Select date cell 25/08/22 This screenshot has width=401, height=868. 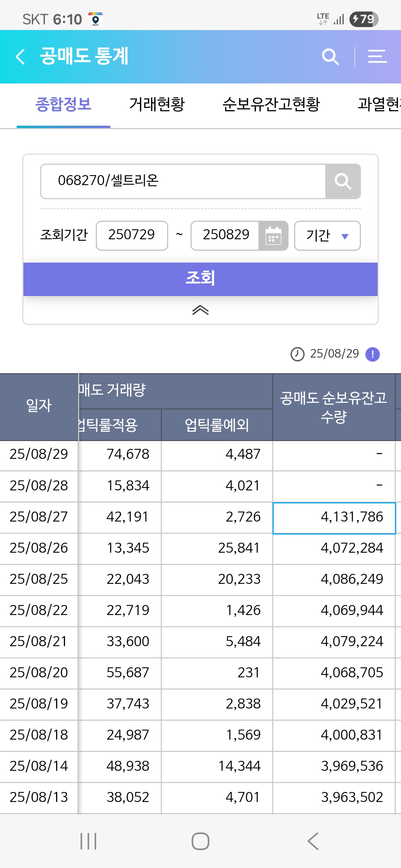[x=39, y=611]
